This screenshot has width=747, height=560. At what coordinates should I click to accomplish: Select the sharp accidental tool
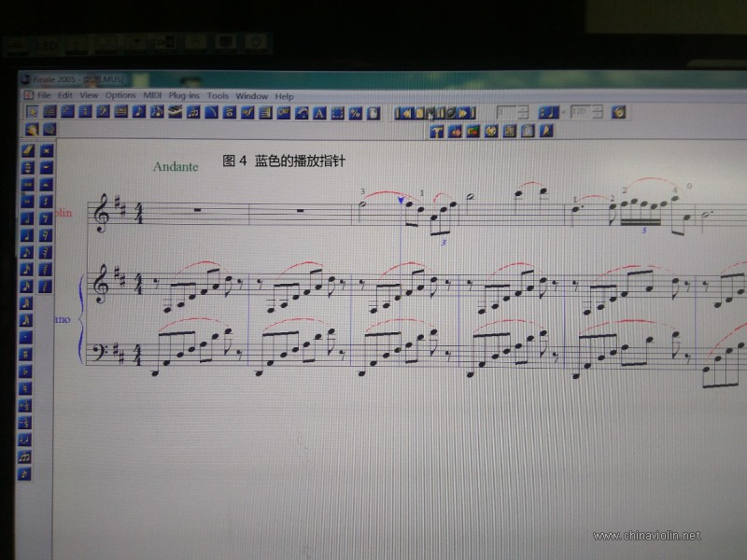26,354
